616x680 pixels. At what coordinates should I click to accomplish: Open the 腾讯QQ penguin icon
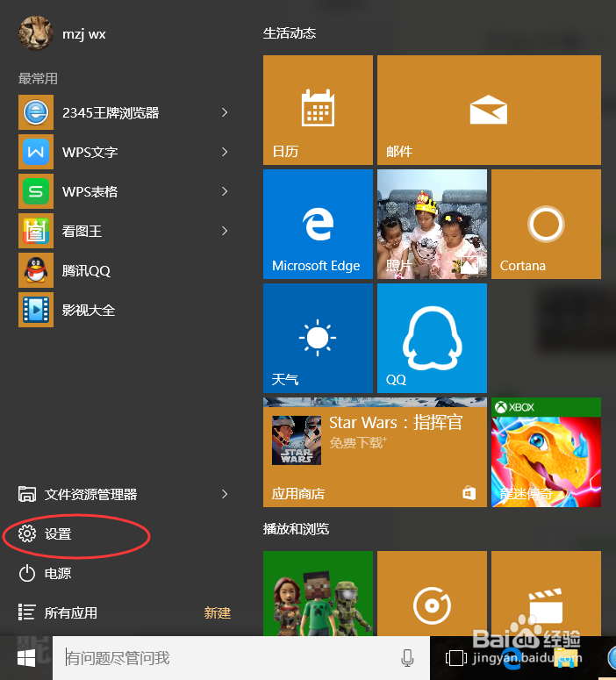pyautogui.click(x=36, y=270)
